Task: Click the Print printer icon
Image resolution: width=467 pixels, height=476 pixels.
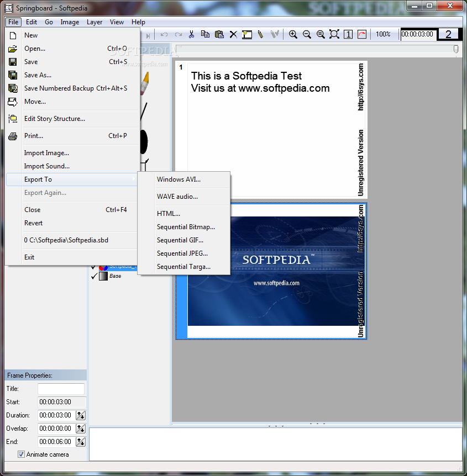Action: coord(13,136)
